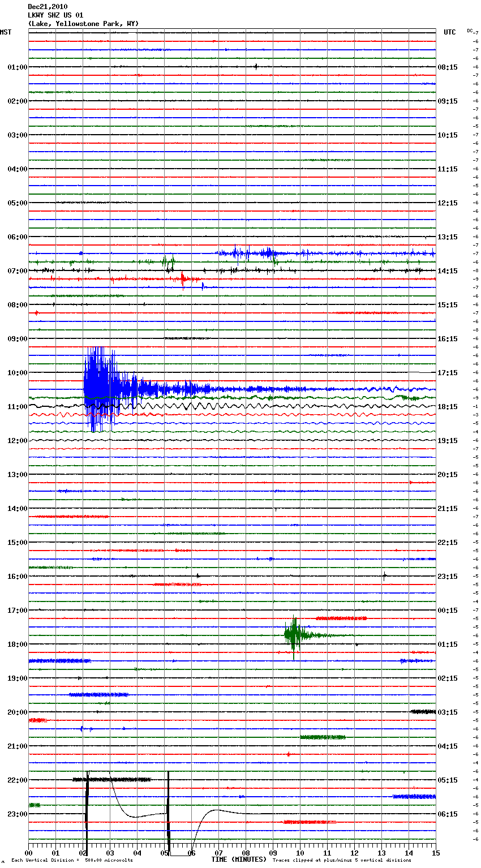Select the 23:00 MST row label
This screenshot has width=481, height=868.
[17, 814]
